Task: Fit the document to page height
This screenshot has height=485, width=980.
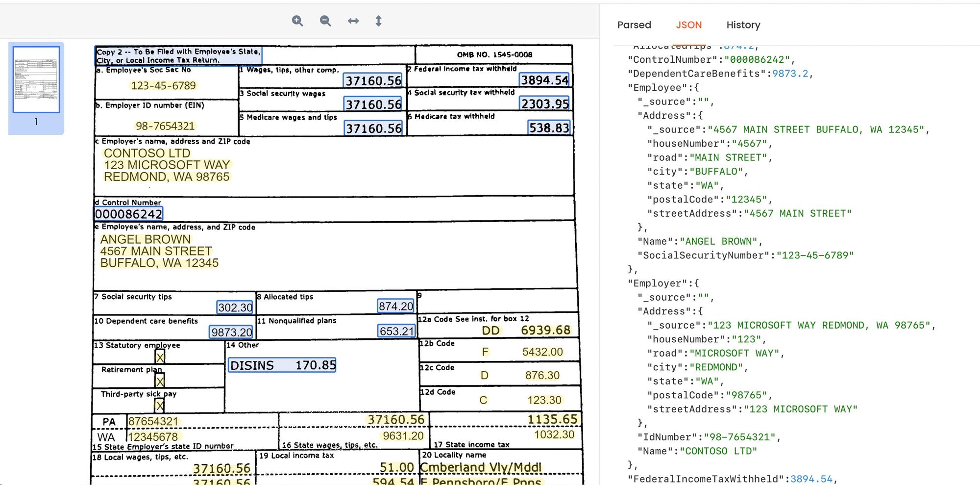Action: (379, 21)
